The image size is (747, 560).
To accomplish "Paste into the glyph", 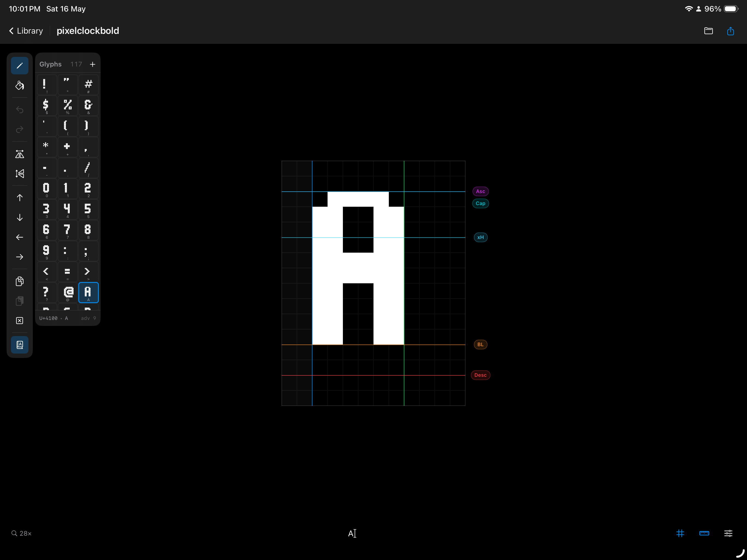I will tap(20, 301).
